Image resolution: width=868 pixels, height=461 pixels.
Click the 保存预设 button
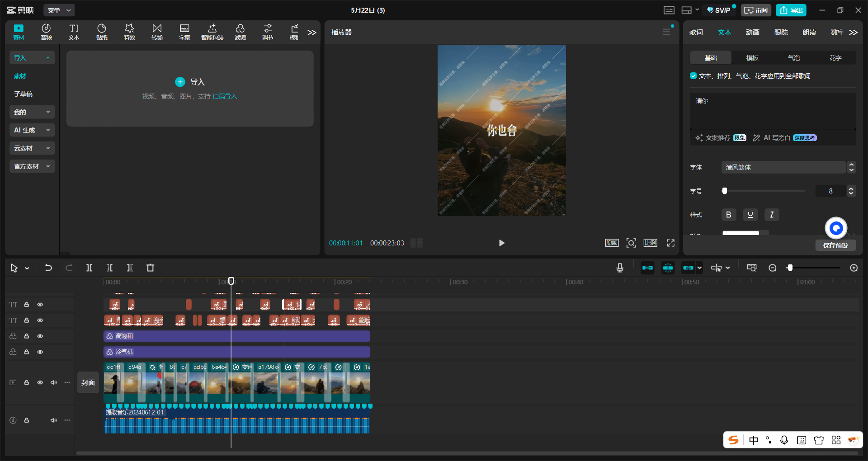point(835,245)
